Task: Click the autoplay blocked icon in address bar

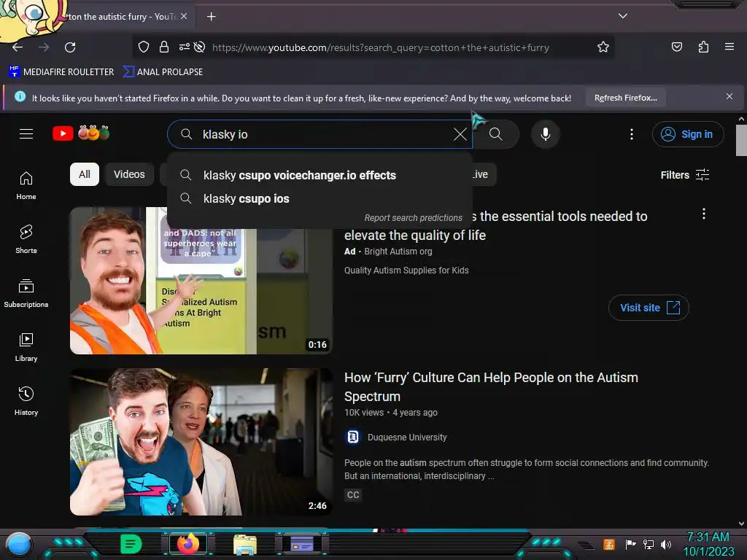Action: [200, 47]
